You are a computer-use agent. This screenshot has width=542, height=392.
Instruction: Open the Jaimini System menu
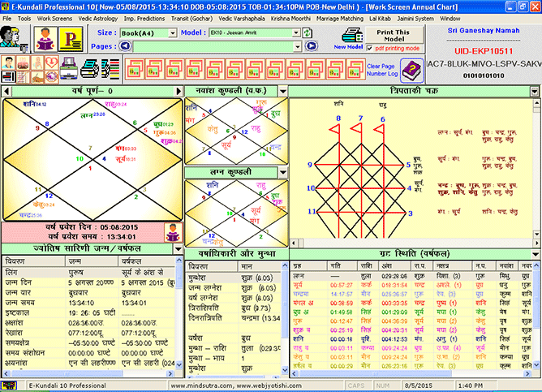[415, 19]
